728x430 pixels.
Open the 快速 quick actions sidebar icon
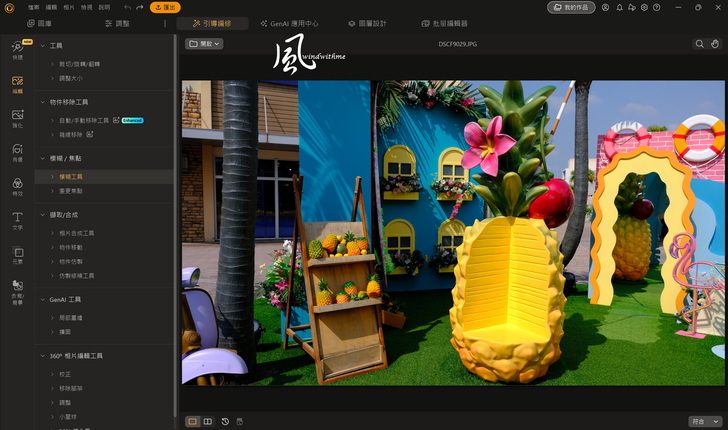coord(18,50)
